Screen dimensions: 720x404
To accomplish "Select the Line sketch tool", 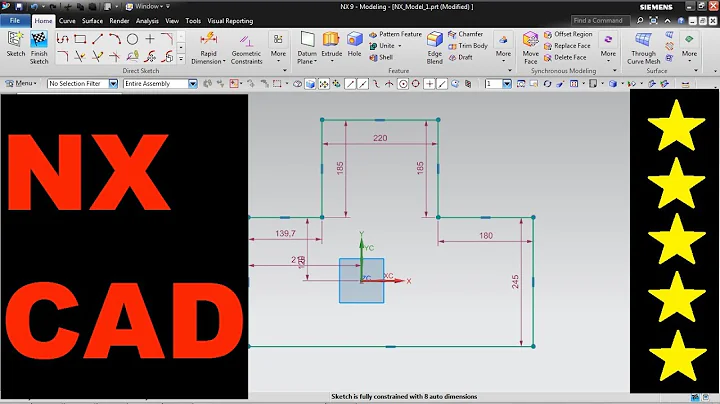I will coord(97,39).
